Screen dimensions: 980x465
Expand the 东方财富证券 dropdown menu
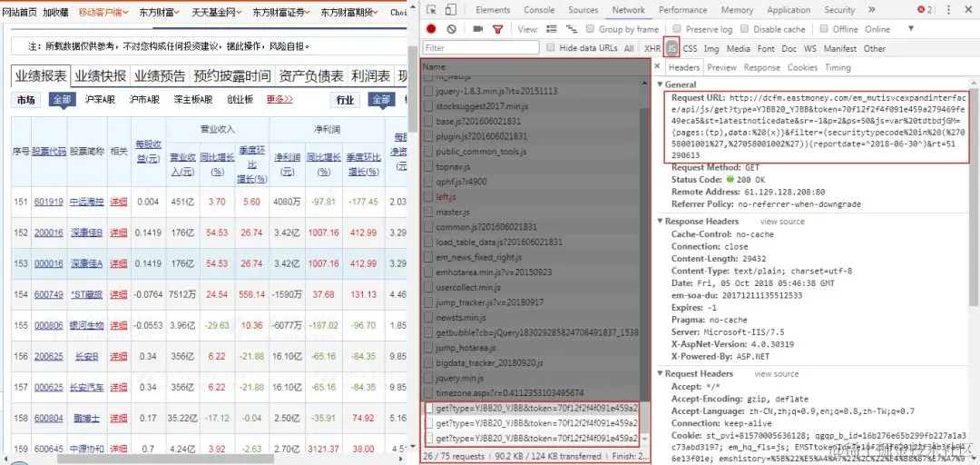[x=282, y=12]
